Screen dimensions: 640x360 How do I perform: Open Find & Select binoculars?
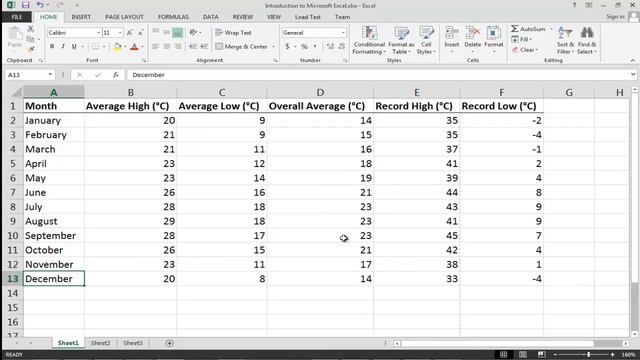(x=587, y=40)
